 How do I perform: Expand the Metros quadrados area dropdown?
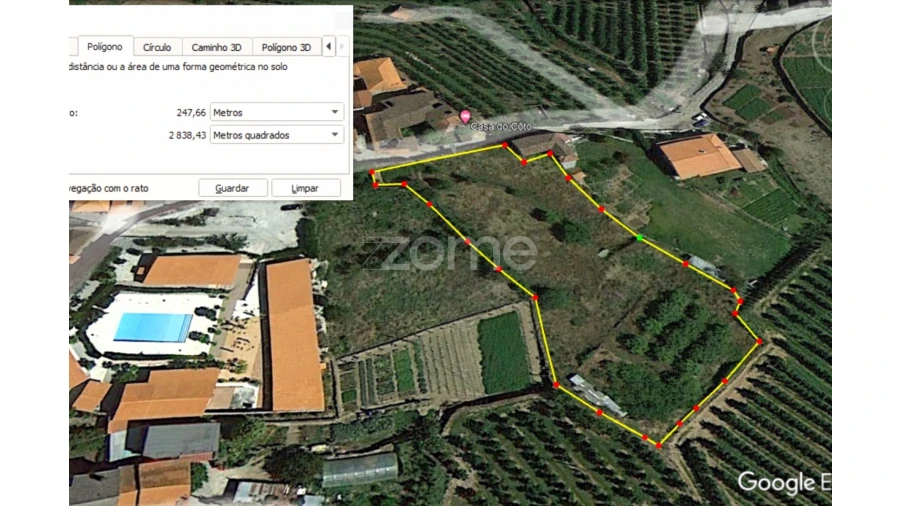point(277,135)
